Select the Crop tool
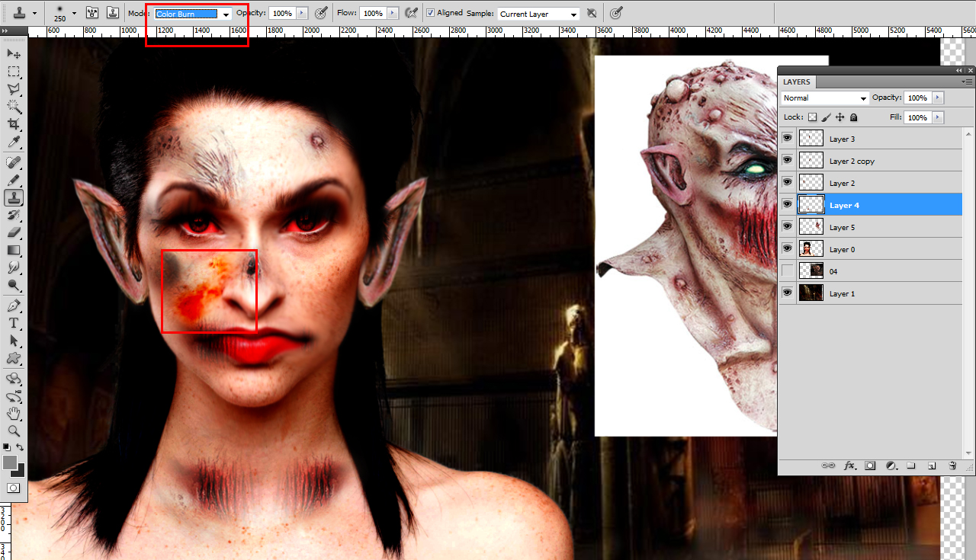The height and width of the screenshot is (560, 976). [14, 124]
